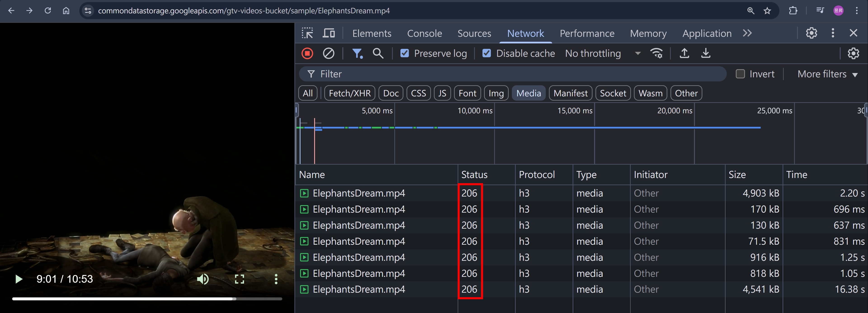Viewport: 868px width, 313px height.
Task: Show more DevTools tabs chevron
Action: click(747, 33)
